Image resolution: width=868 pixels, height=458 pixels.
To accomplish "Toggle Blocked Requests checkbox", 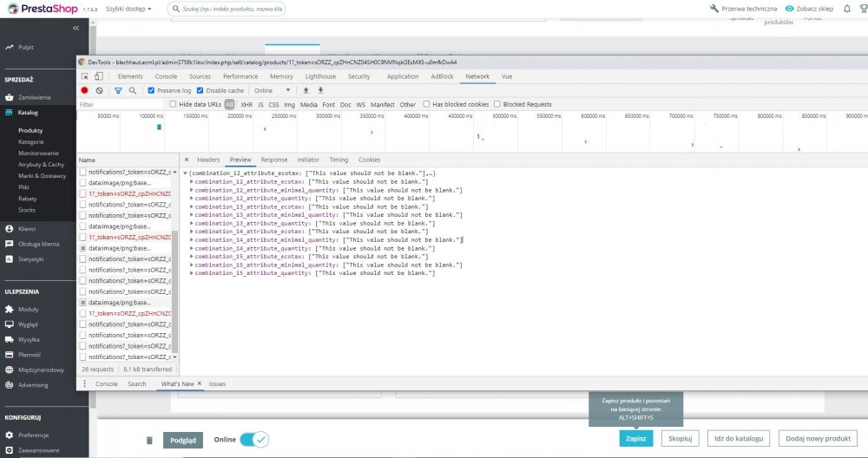I will click(497, 104).
